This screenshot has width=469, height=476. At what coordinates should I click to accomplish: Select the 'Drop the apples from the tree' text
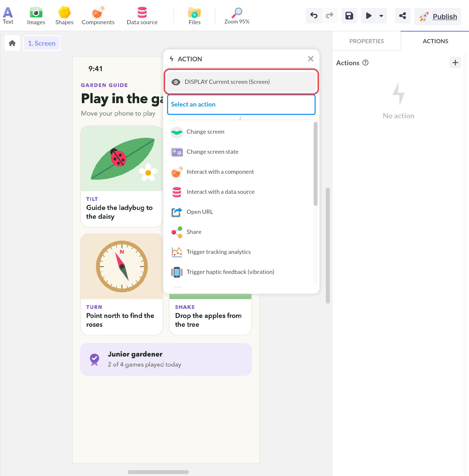[x=208, y=320]
